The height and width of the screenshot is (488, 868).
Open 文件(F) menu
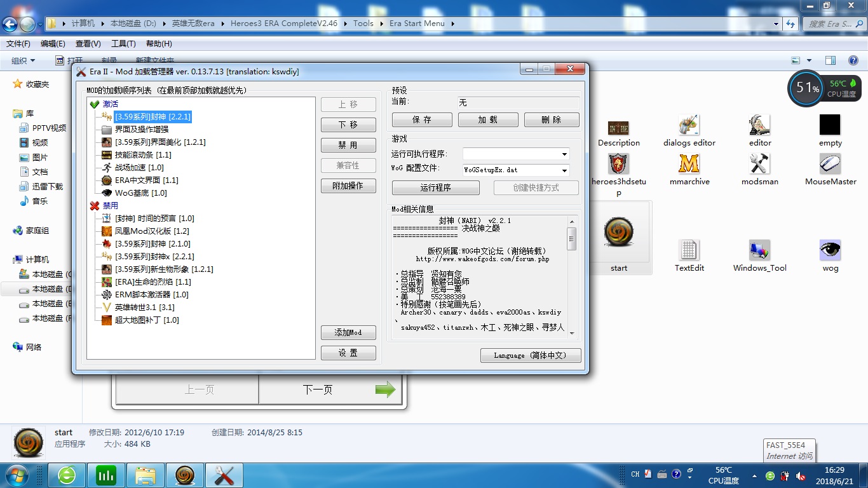pos(18,44)
